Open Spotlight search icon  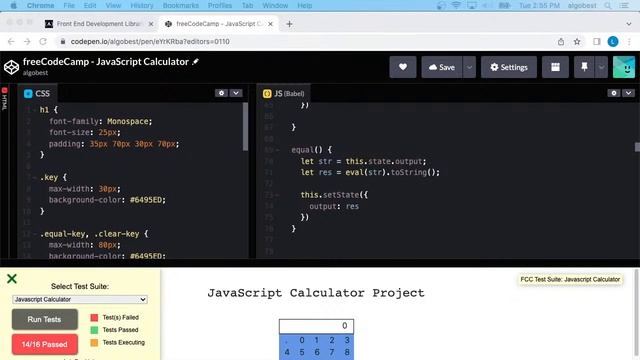click(608, 5)
